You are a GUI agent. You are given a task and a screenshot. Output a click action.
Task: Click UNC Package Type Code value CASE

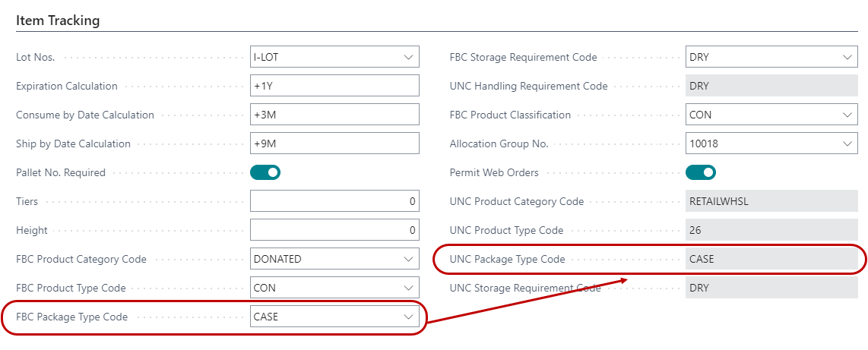(x=771, y=259)
